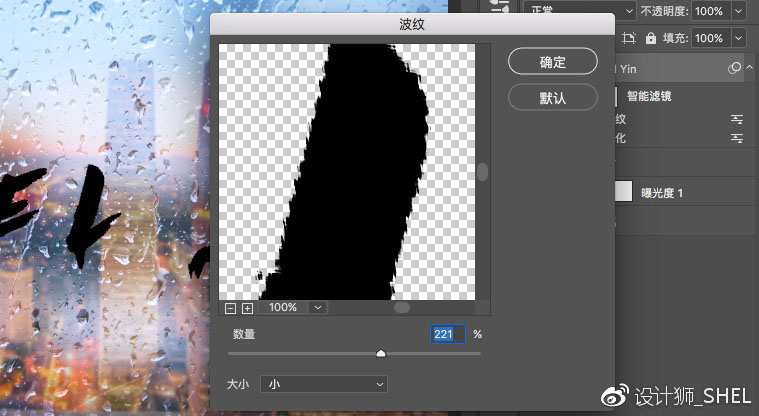This screenshot has width=759, height=416.
Task: Click the preview horizontal scrollbar handle
Action: [401, 308]
